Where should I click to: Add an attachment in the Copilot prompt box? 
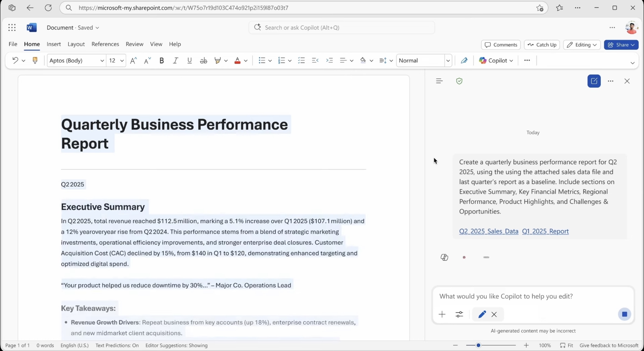(x=442, y=314)
